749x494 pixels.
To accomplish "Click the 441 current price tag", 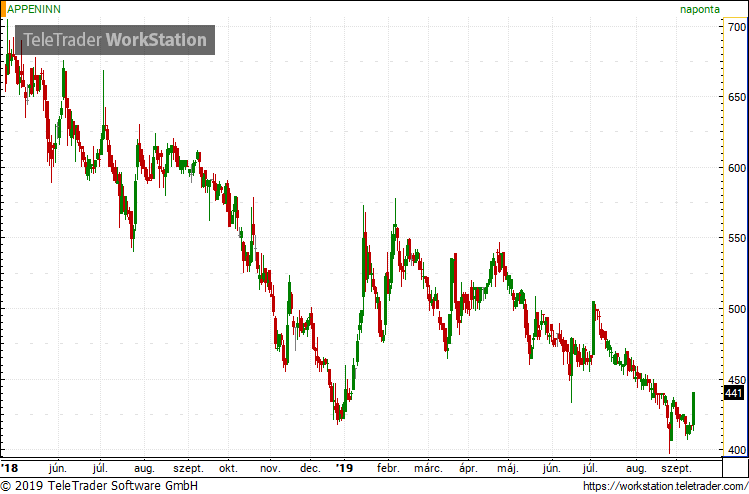I will tap(734, 393).
